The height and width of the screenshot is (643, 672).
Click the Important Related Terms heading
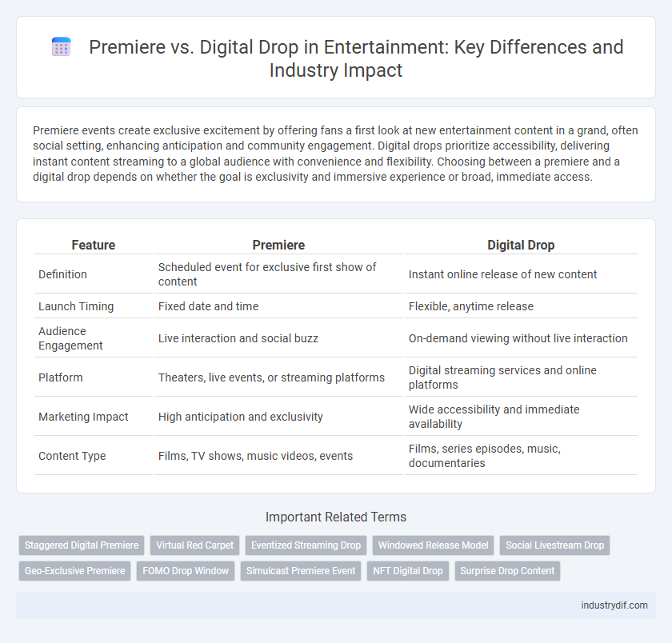tap(336, 517)
